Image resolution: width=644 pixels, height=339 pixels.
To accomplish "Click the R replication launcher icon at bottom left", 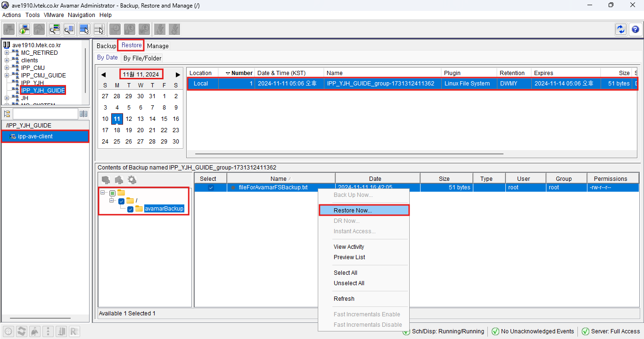I will click(x=74, y=331).
